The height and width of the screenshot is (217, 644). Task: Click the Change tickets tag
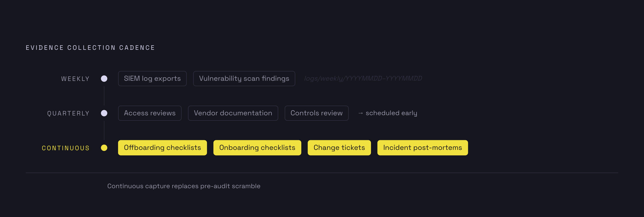coord(339,148)
